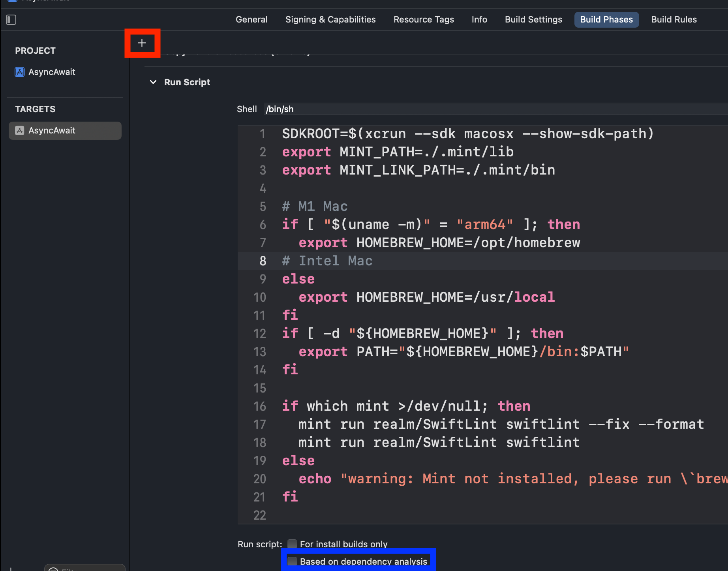Open the Build Rules tab
Image resolution: width=728 pixels, height=571 pixels.
click(x=674, y=19)
